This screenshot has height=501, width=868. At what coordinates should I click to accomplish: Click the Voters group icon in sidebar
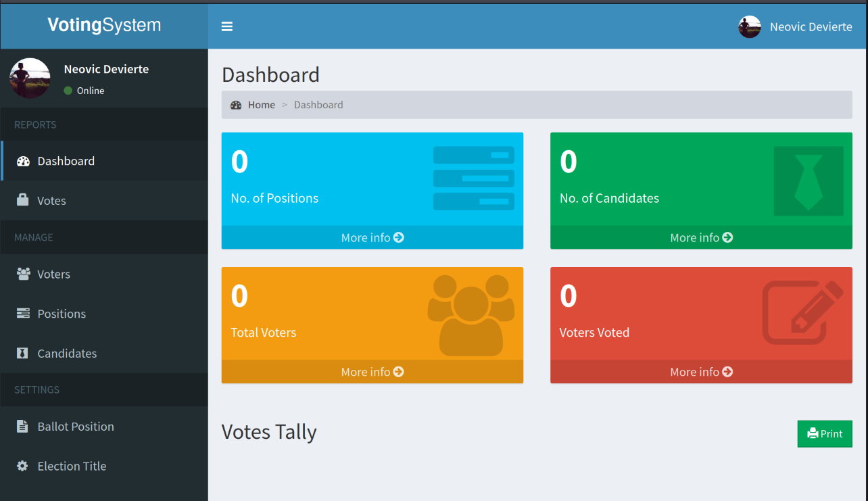(23, 274)
